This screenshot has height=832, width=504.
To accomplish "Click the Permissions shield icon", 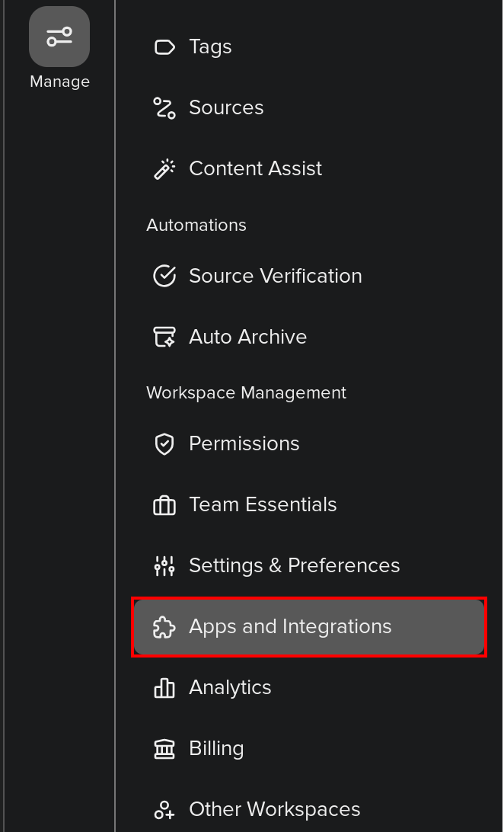I will click(x=164, y=443).
